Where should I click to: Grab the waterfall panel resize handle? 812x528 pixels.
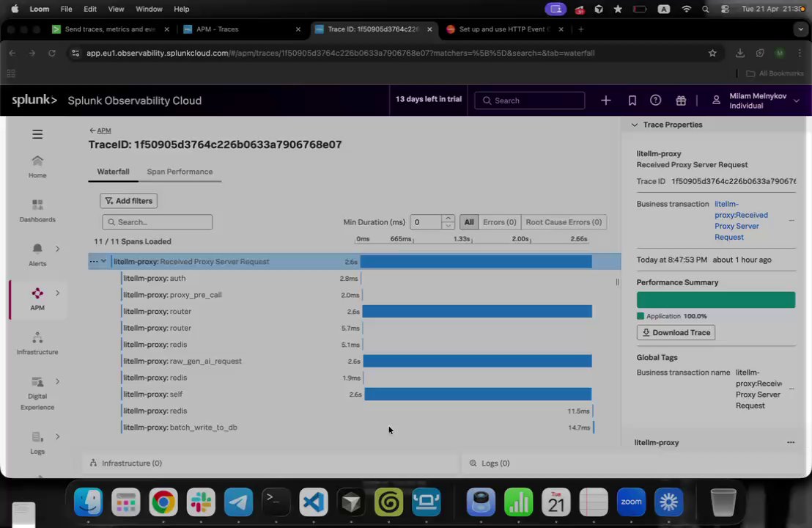pyautogui.click(x=617, y=282)
